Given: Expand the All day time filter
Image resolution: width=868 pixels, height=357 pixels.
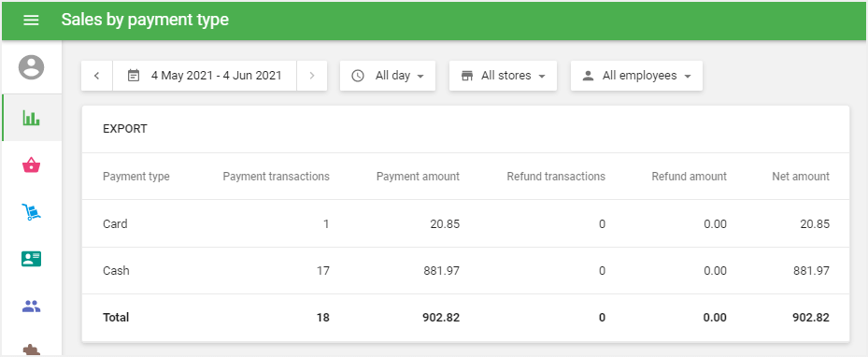Looking at the screenshot, I should tap(388, 76).
